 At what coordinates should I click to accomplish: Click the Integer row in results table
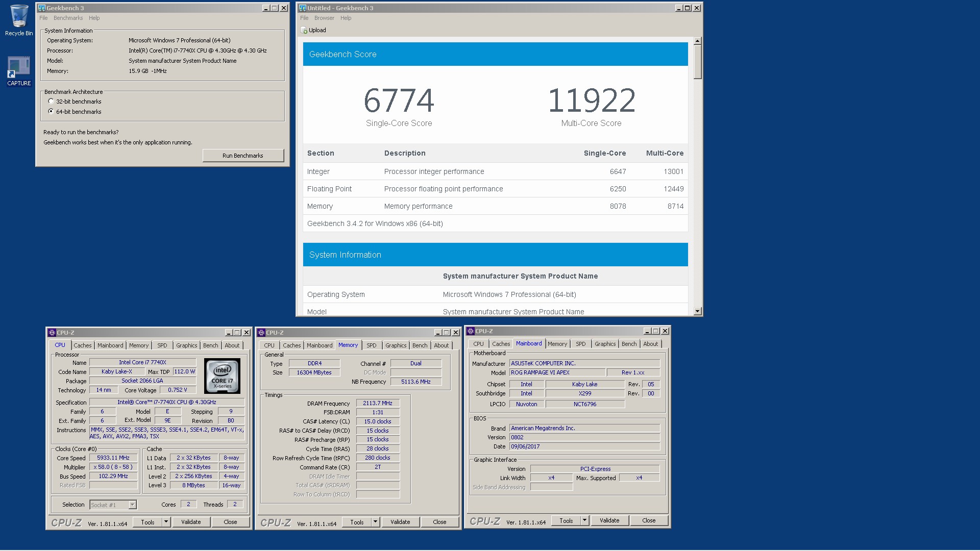click(x=495, y=171)
